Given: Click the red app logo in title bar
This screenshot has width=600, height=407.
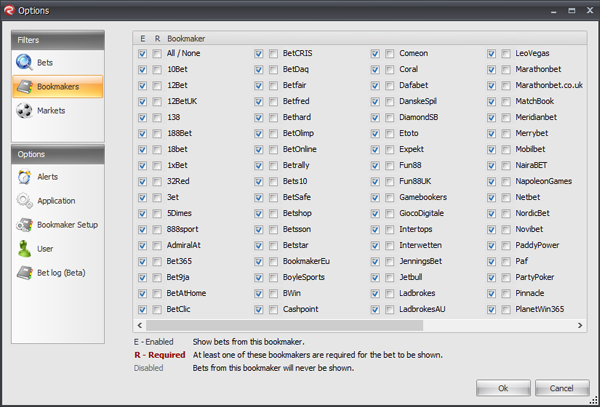Looking at the screenshot, I should point(8,10).
